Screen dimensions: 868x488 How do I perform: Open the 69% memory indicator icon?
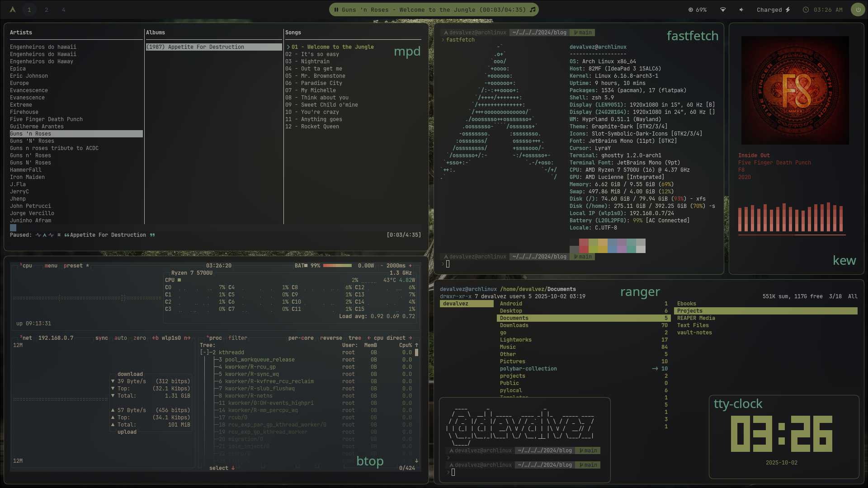pyautogui.click(x=690, y=10)
